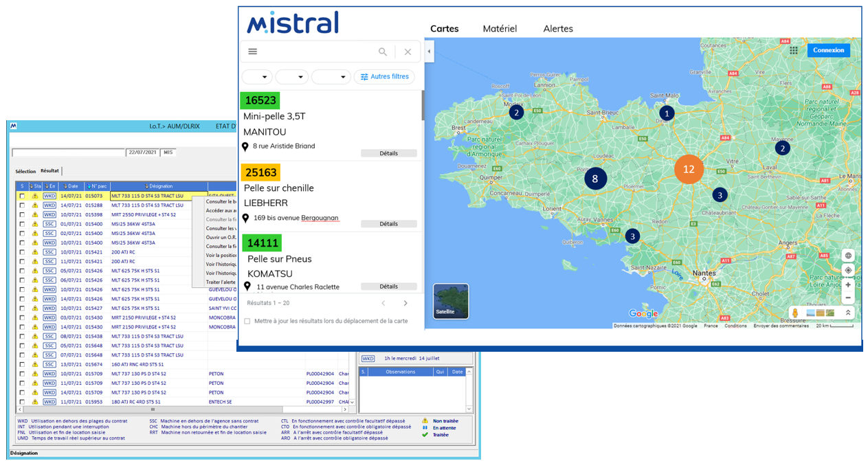The image size is (868, 461).
Task: Tick 'Mettre à jour les résultats' checkbox
Action: (247, 321)
